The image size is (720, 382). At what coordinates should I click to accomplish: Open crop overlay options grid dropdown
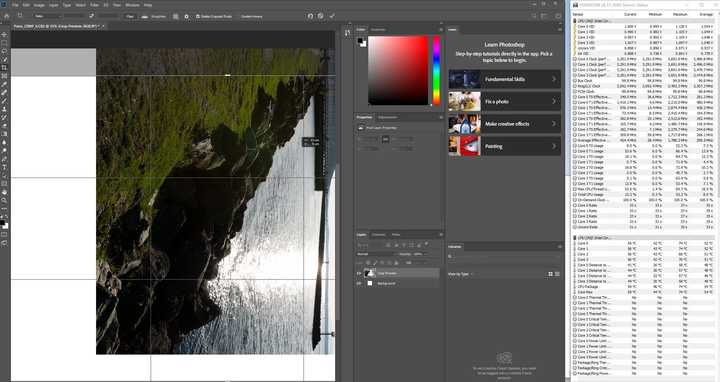pyautogui.click(x=175, y=16)
